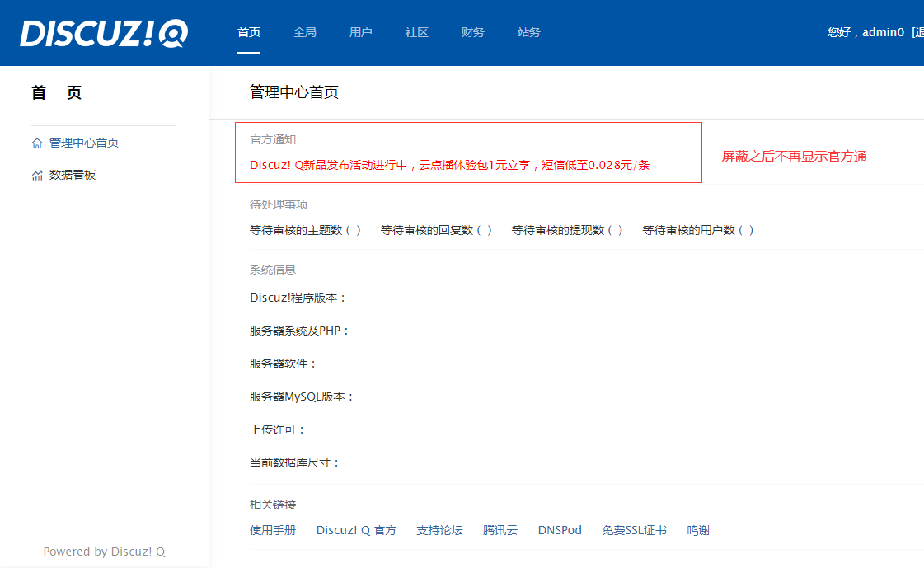Open the 站务 top menu
The height and width of the screenshot is (568, 924).
click(x=528, y=32)
